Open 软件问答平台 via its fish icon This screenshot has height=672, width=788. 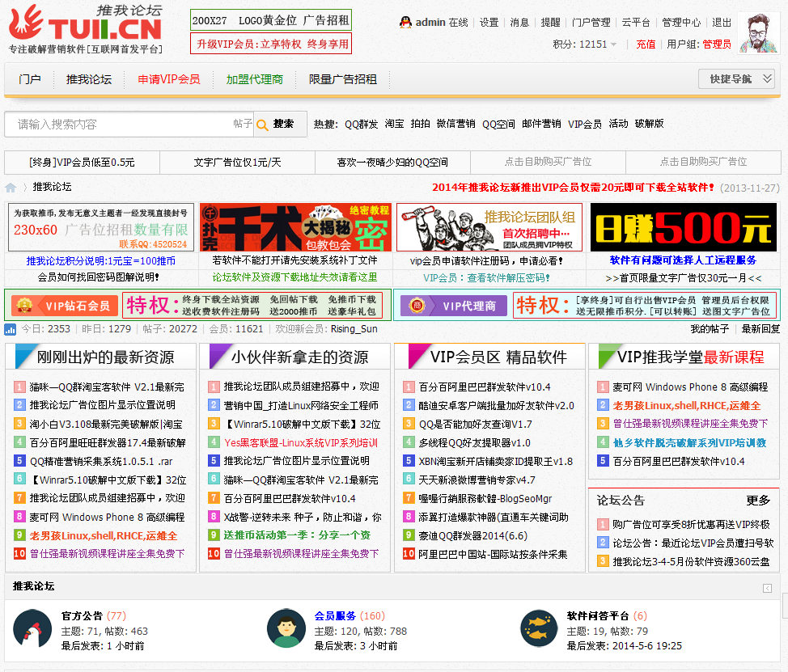[539, 628]
